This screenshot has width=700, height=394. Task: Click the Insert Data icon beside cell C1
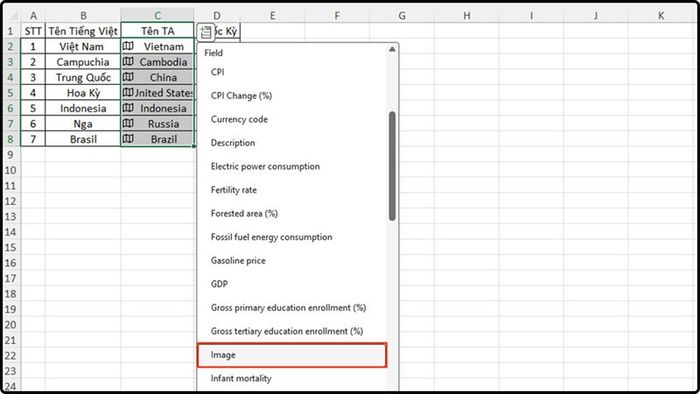tap(205, 32)
